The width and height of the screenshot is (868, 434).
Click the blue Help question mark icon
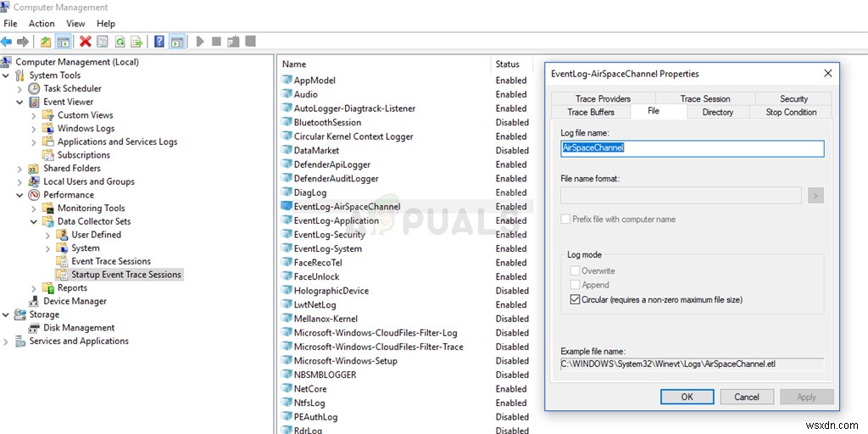(x=159, y=42)
